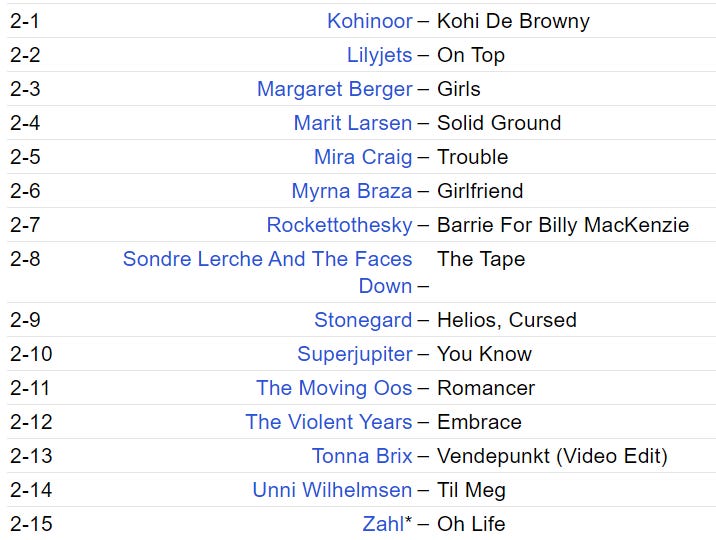Click the Rockettothesky link
This screenshot has height=540, width=716.
coord(339,225)
